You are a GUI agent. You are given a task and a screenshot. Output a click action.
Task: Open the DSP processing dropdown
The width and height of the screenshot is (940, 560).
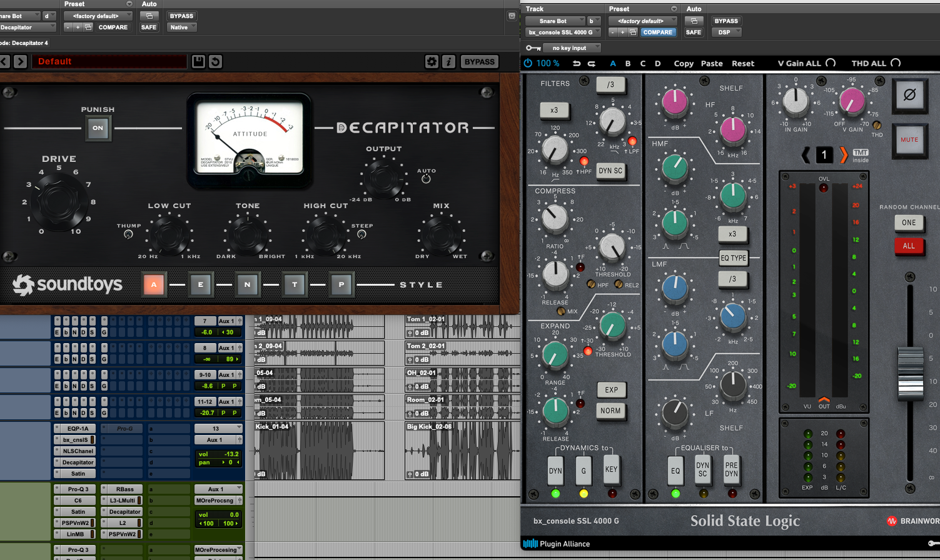[727, 32]
